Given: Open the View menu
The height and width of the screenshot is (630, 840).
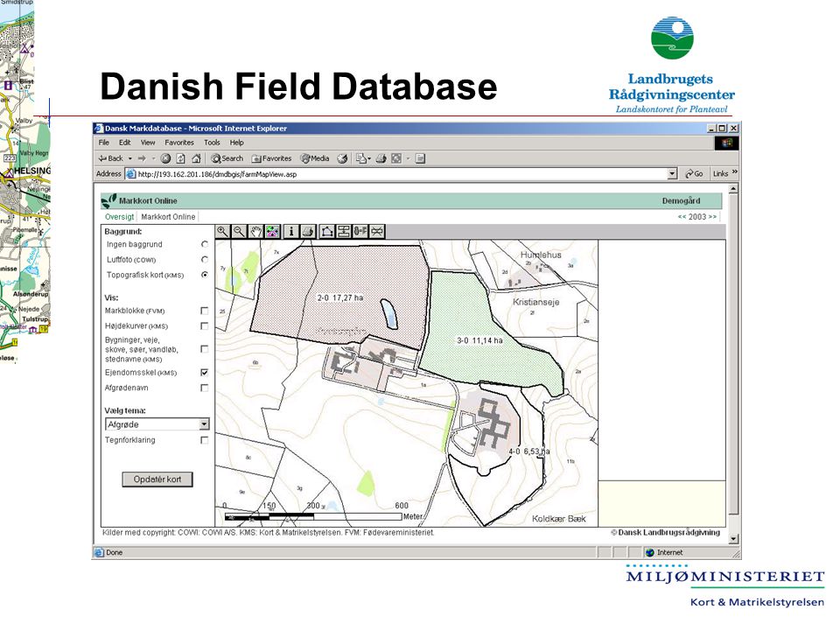Looking at the screenshot, I should pos(148,143).
